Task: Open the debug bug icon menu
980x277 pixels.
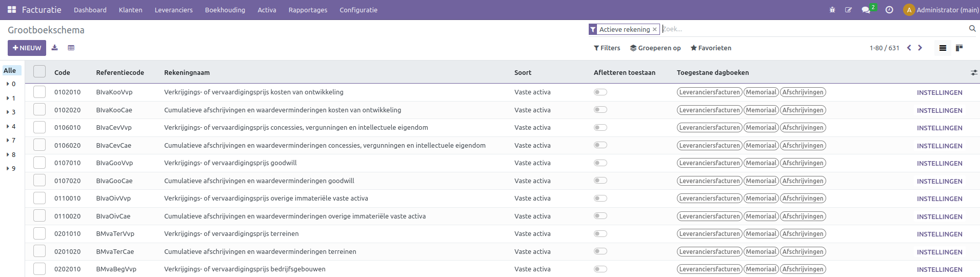Action: tap(832, 10)
